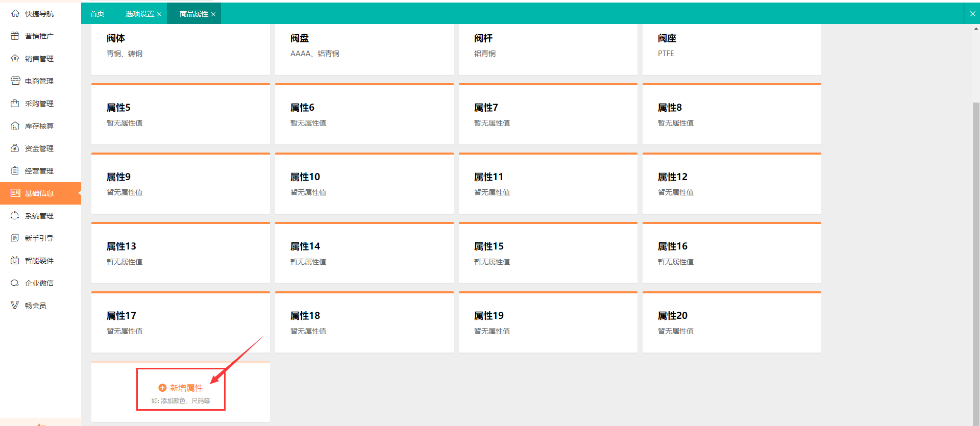Click the 新增属性 button

(x=180, y=388)
